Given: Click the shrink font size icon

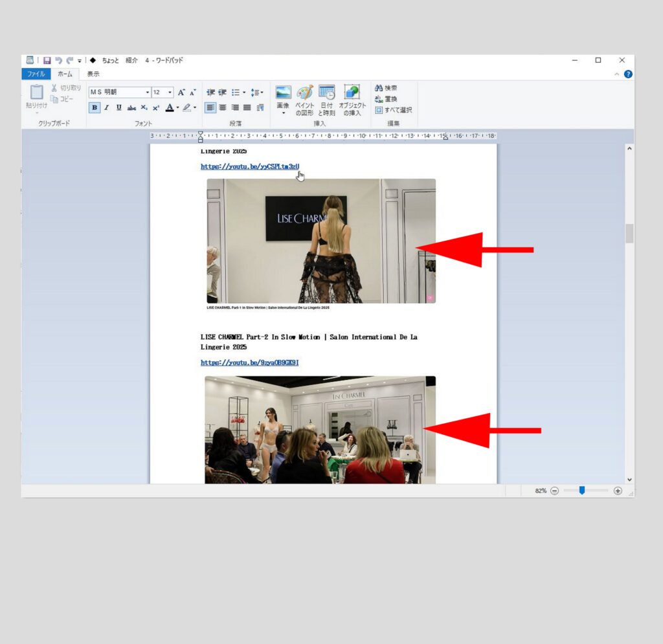Looking at the screenshot, I should [x=193, y=92].
